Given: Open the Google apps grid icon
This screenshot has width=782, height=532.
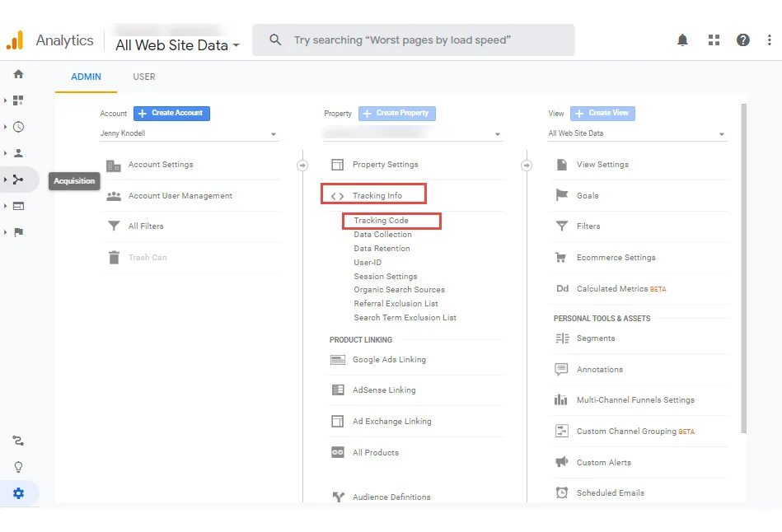Looking at the screenshot, I should pos(714,40).
